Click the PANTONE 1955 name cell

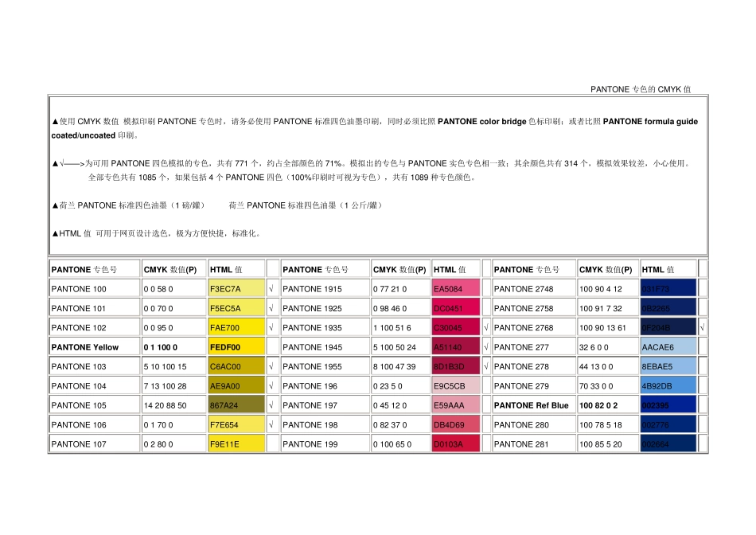tap(325, 367)
